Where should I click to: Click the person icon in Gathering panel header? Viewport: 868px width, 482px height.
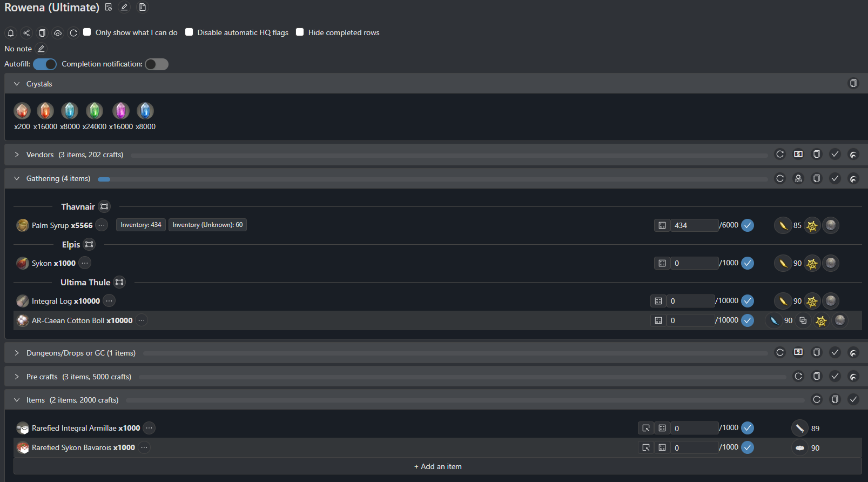(798, 178)
